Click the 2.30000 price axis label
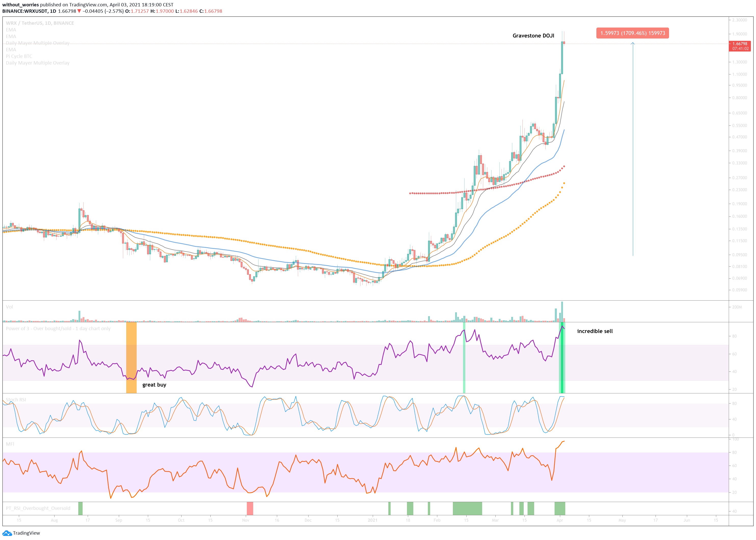 click(x=740, y=20)
